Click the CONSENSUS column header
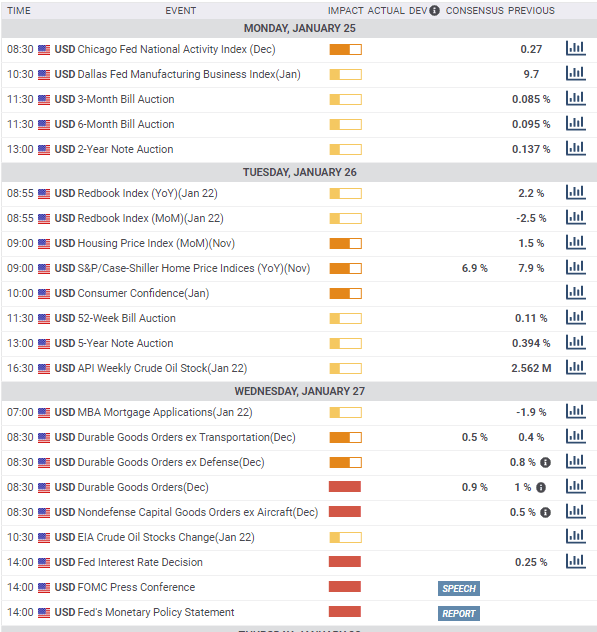Viewport: 597px width, 632px height. click(x=474, y=10)
